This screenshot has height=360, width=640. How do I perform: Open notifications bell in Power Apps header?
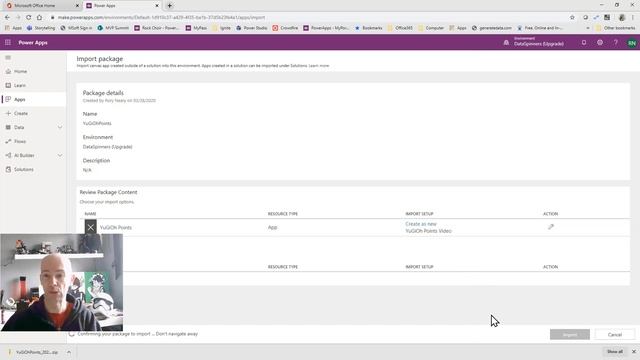pyautogui.click(x=584, y=42)
